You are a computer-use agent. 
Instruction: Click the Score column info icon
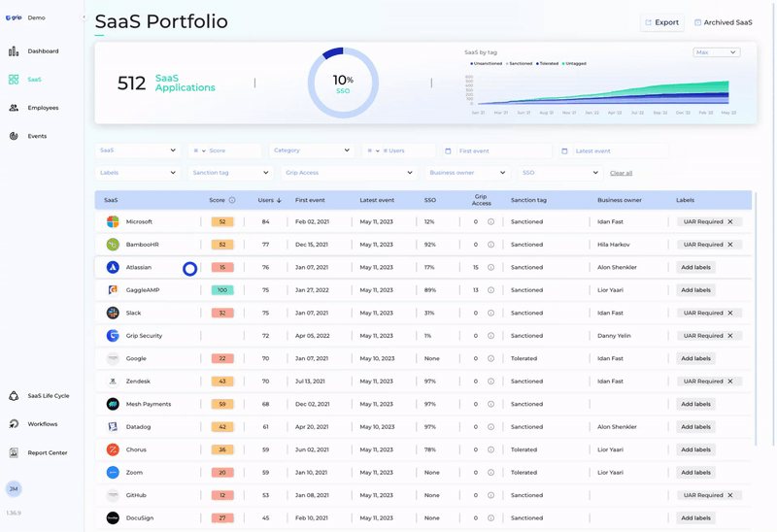(232, 200)
